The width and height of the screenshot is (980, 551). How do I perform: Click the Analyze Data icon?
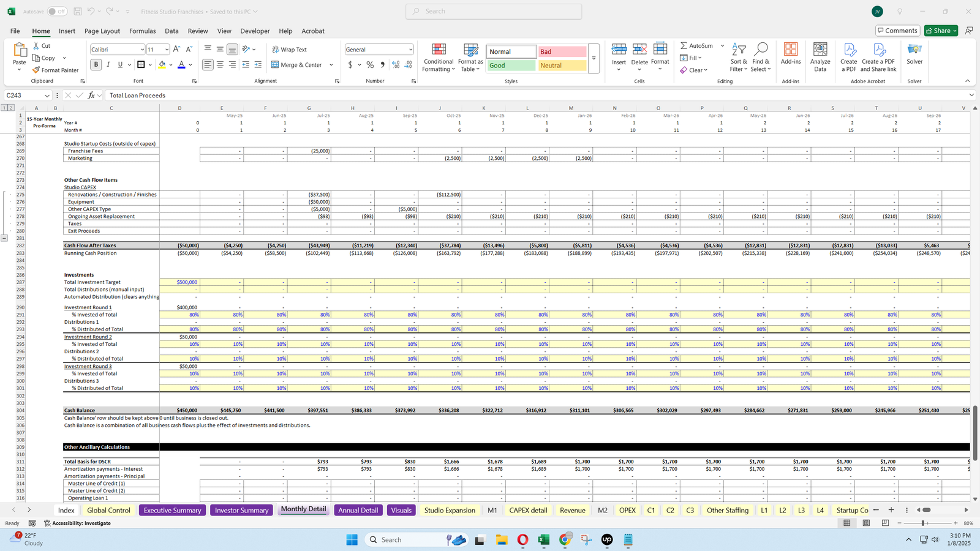pyautogui.click(x=820, y=58)
